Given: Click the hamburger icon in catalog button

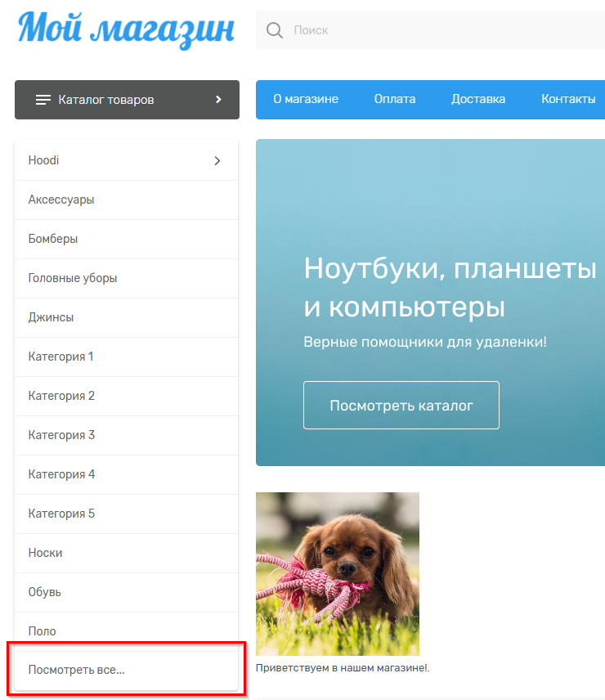Looking at the screenshot, I should [43, 100].
